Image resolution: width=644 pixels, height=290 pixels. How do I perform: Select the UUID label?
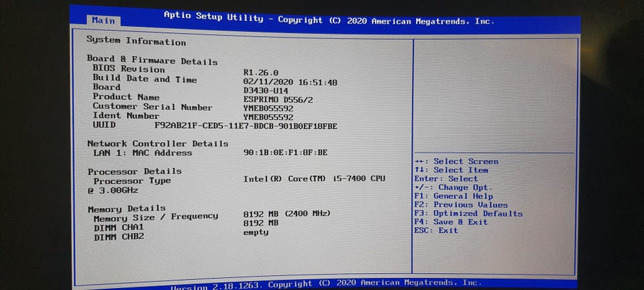click(105, 125)
